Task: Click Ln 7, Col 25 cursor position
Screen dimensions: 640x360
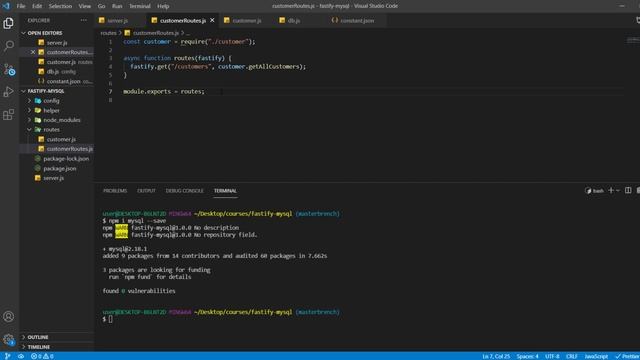Action: [x=496, y=356]
